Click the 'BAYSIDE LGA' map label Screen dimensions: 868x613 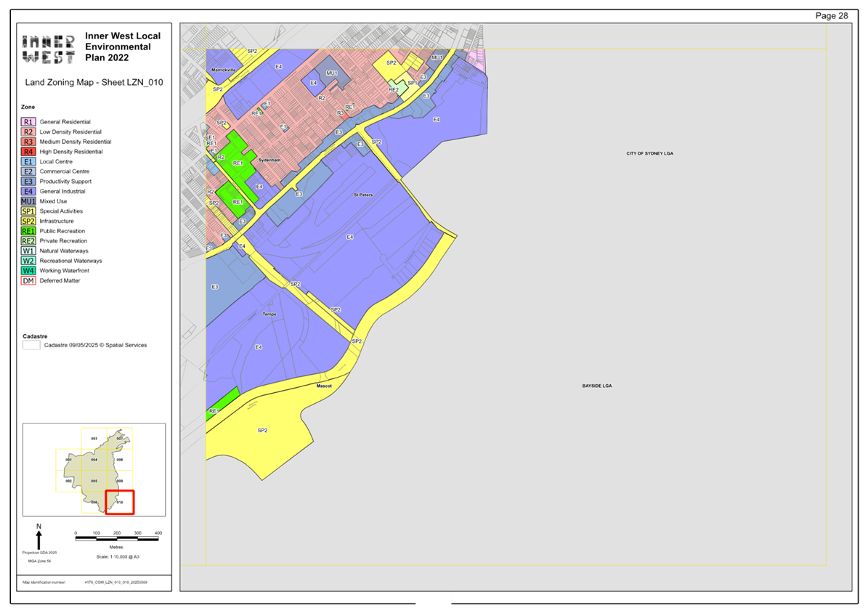click(x=597, y=386)
